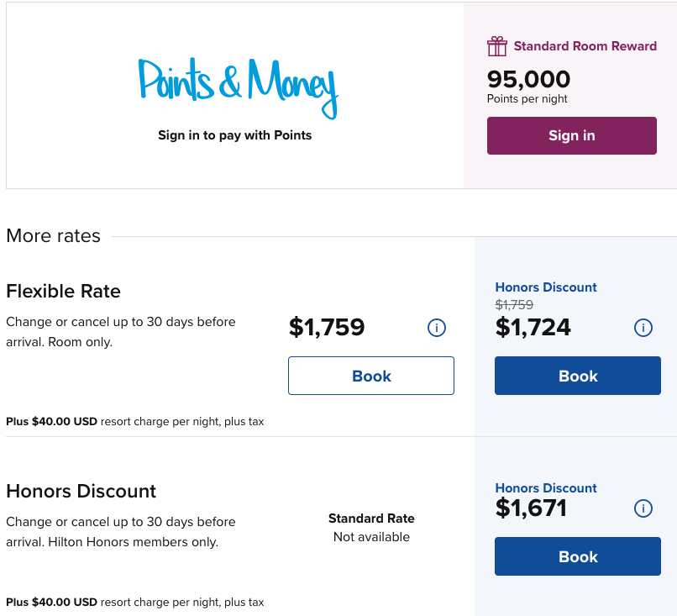Select the Standard Room Reward label
The height and width of the screenshot is (616, 677).
(585, 46)
